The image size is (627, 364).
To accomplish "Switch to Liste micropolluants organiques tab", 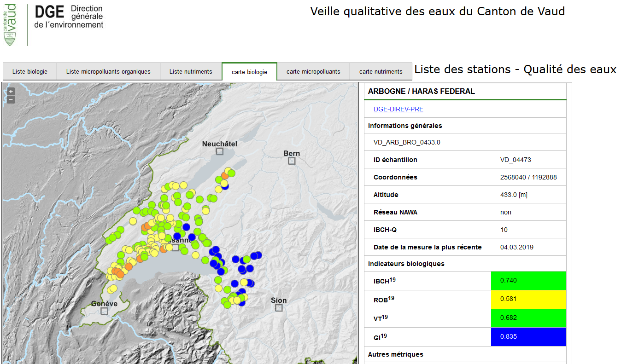I will point(108,72).
